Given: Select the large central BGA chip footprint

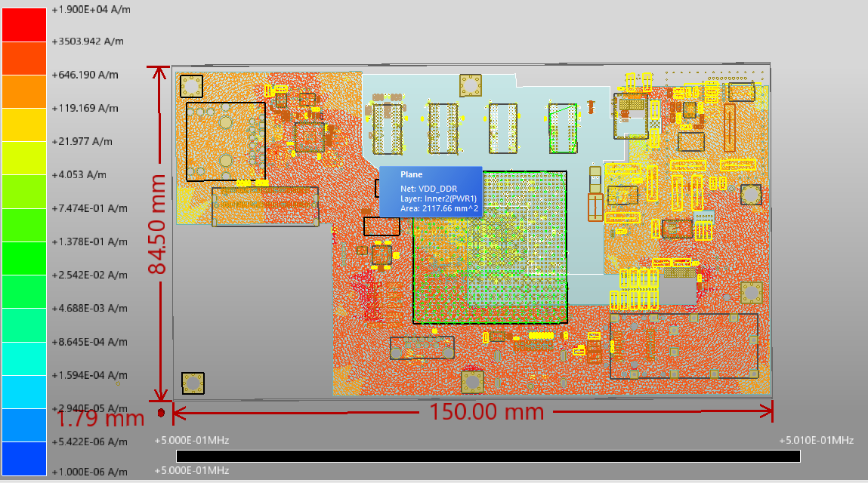Looking at the screenshot, I should click(x=489, y=247).
